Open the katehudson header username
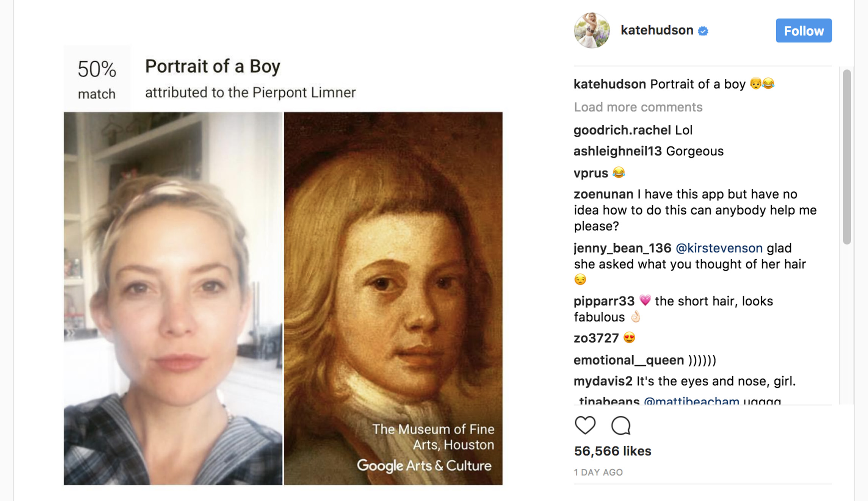 [x=656, y=30]
